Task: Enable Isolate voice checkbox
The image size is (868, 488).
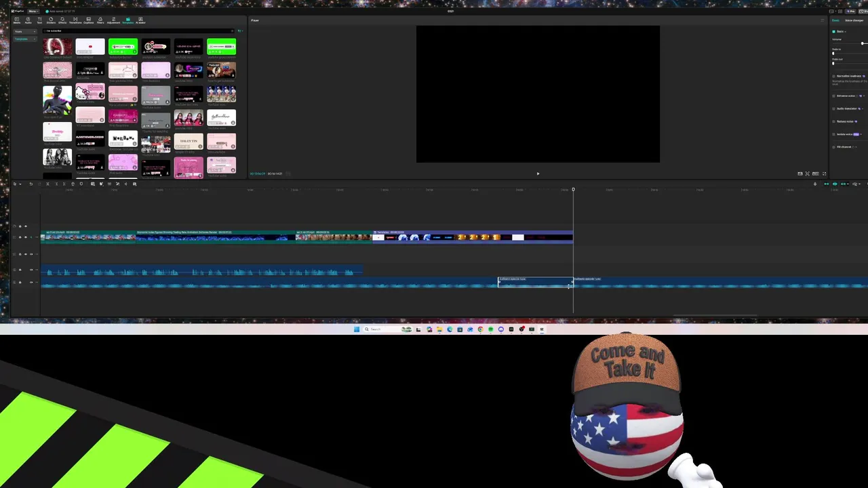Action: pos(833,134)
